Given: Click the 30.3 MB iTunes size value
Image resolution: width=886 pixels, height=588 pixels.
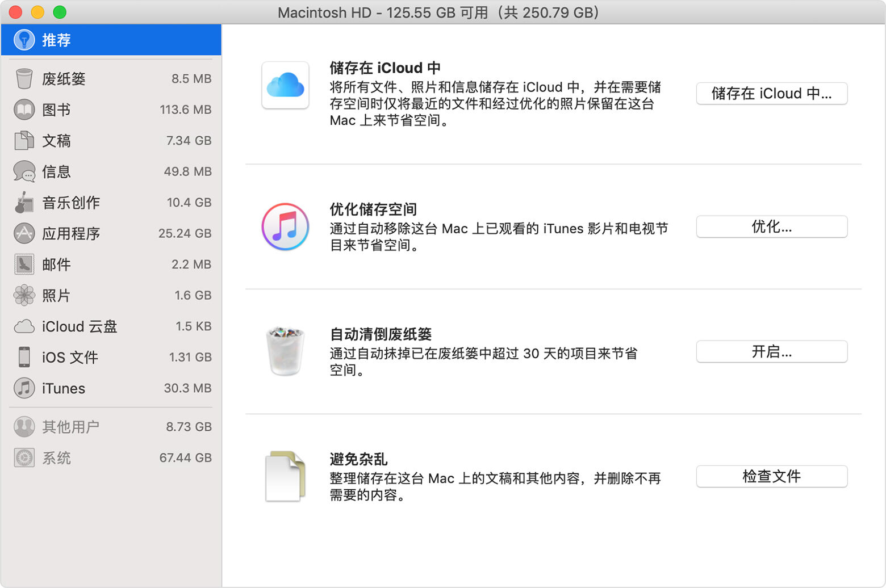Looking at the screenshot, I should 187,388.
